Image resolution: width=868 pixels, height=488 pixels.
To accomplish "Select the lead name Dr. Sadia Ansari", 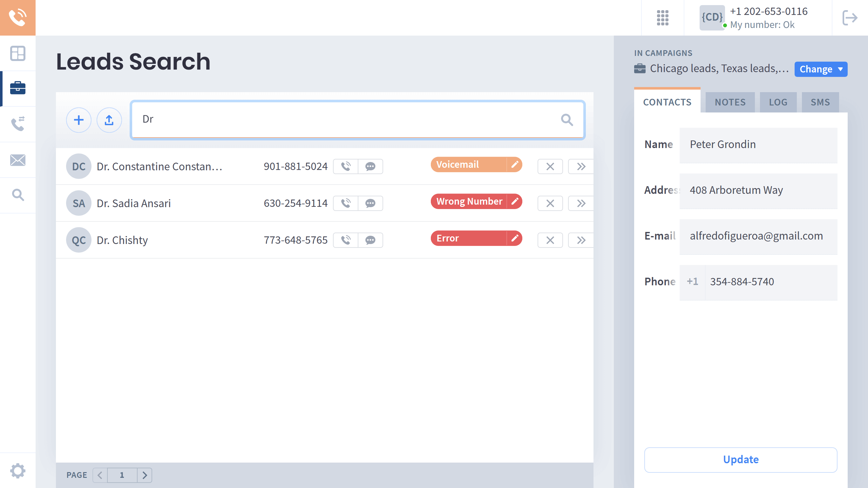I will 134,203.
